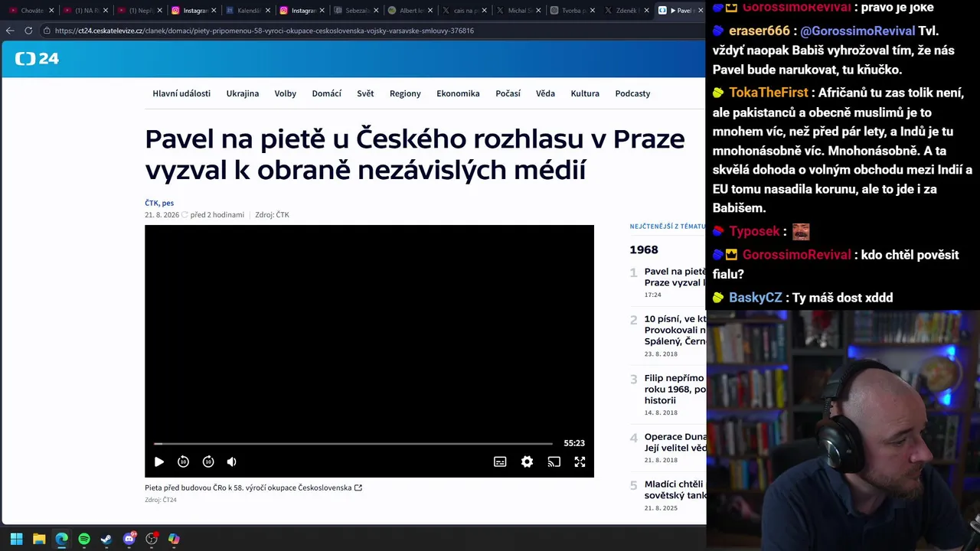The width and height of the screenshot is (980, 551).
Task: Open the 'Operace Dunaj' sidebar article
Action: pyautogui.click(x=675, y=442)
